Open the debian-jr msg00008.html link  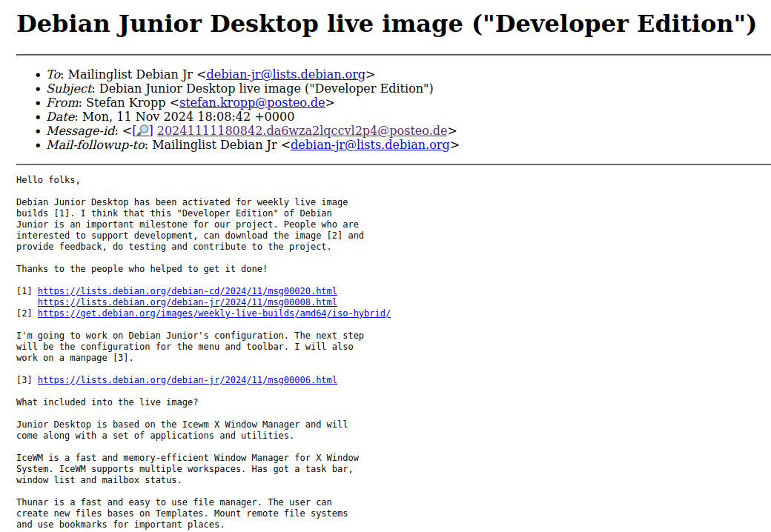tap(188, 302)
